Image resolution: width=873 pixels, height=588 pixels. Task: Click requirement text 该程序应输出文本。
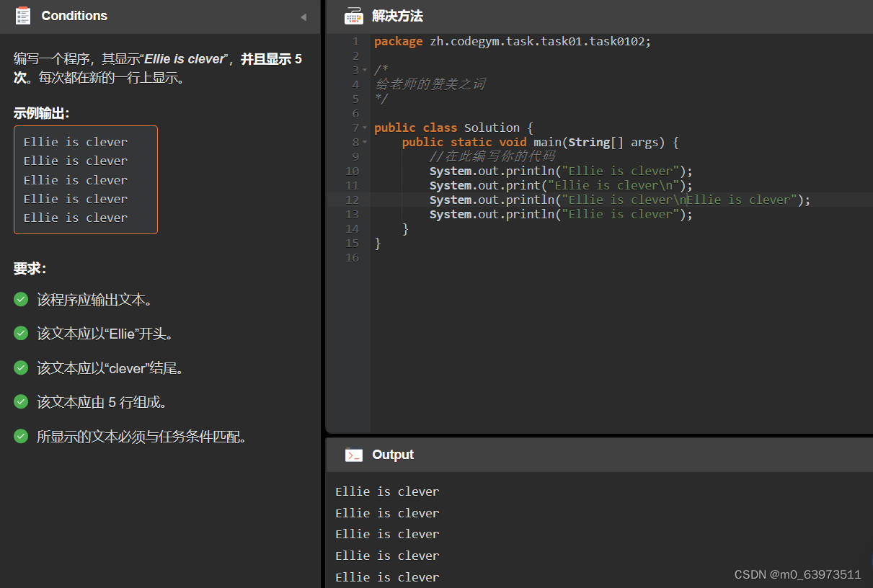[94, 300]
